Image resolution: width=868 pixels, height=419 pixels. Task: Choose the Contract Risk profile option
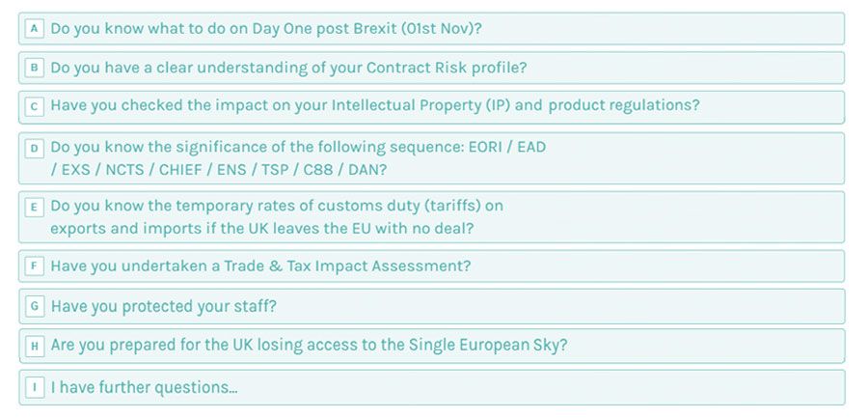point(288,68)
